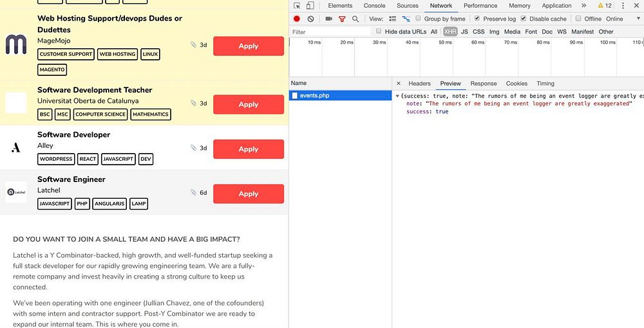Viewport: 644px width, 328px height.
Task: Apply to the Latchel Software Engineer job
Action: 249,194
